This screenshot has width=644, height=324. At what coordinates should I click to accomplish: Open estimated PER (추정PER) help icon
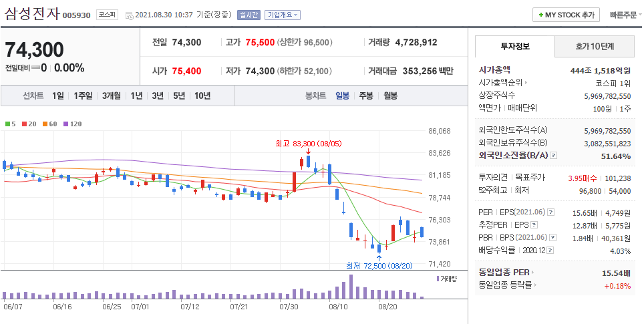click(x=534, y=225)
